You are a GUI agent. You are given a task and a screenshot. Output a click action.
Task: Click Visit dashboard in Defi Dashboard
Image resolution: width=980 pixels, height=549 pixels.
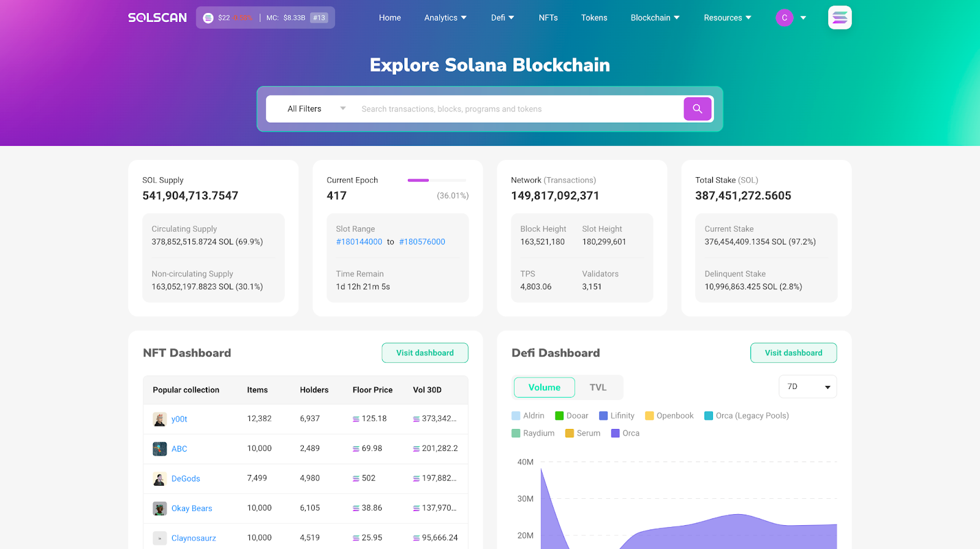click(x=793, y=353)
